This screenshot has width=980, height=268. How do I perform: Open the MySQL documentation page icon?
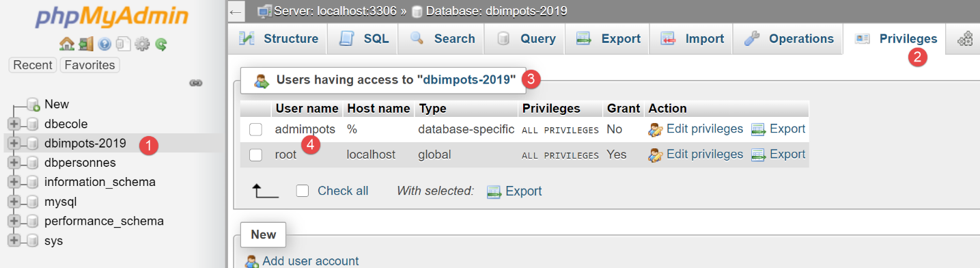pyautogui.click(x=123, y=44)
